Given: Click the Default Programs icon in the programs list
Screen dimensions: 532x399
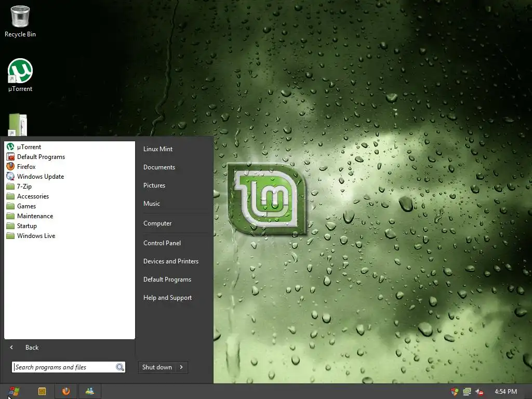Looking at the screenshot, I should point(10,156).
